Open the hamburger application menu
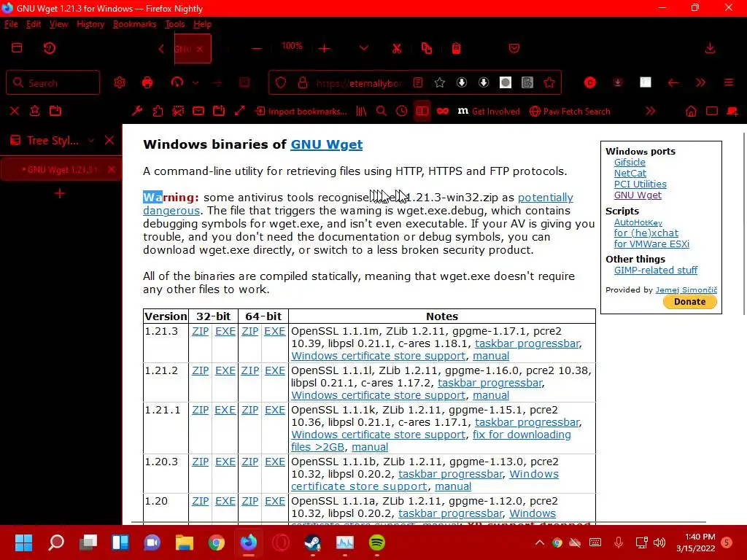The width and height of the screenshot is (747, 560). tap(729, 83)
